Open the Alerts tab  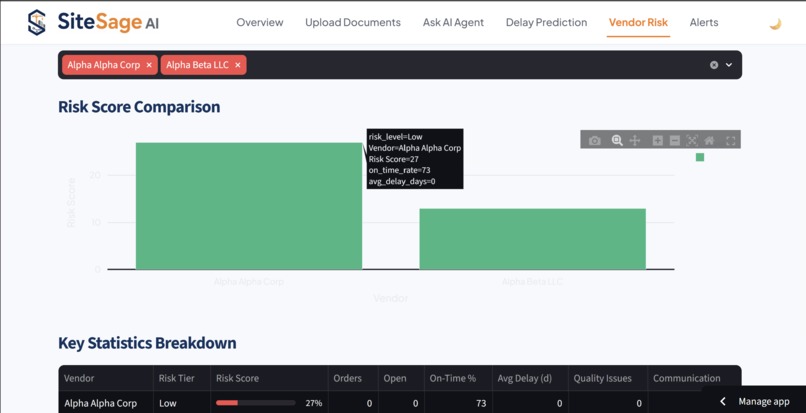(704, 23)
